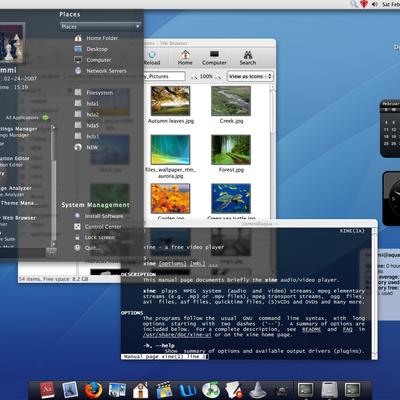Click the February calendar desktop widget
The image size is (400, 400).
tap(390, 128)
